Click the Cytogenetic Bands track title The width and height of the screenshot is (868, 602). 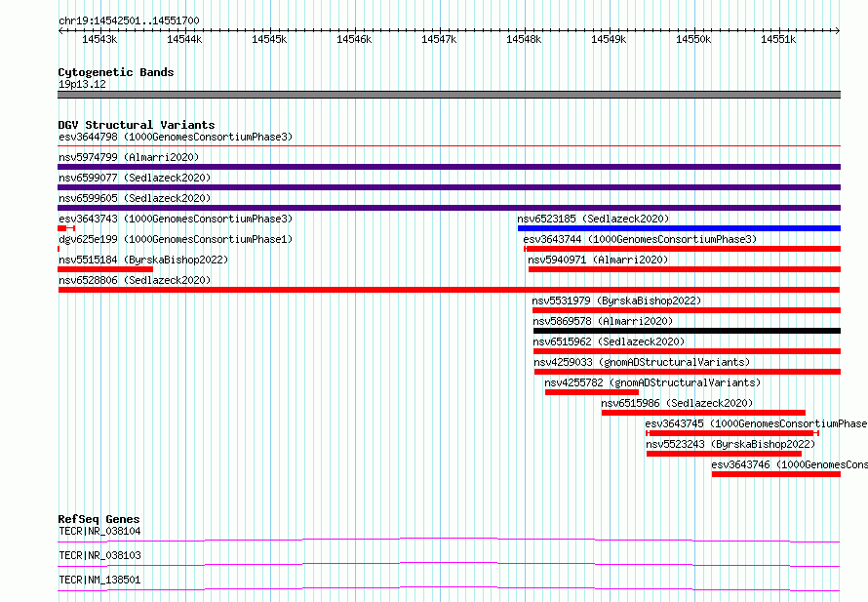(116, 72)
